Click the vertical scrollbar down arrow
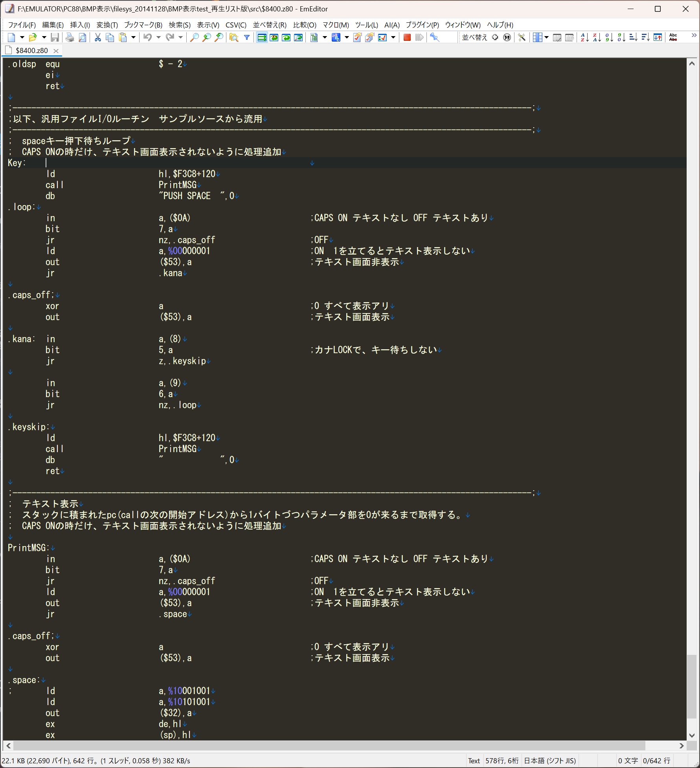 692,735
